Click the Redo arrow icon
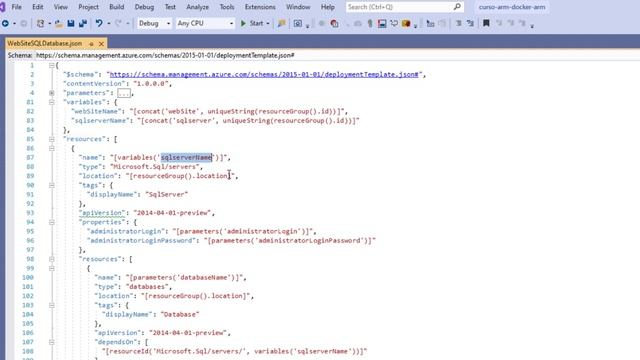 118,24
